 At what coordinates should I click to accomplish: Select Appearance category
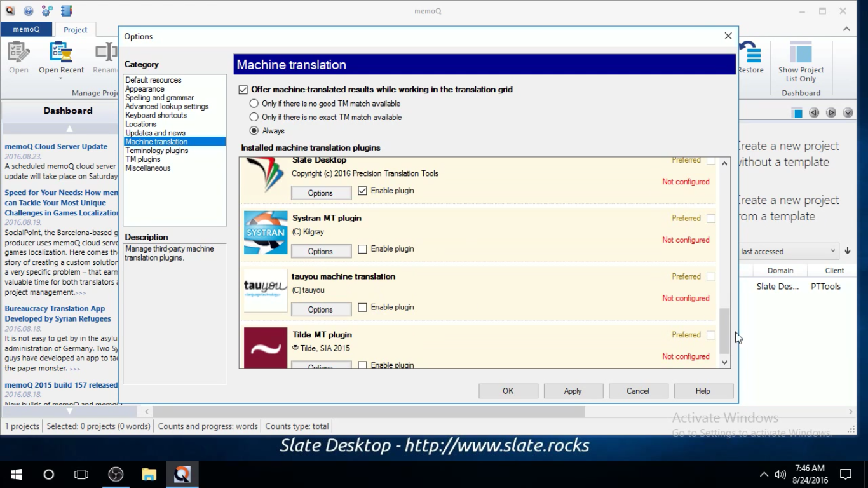pos(145,89)
